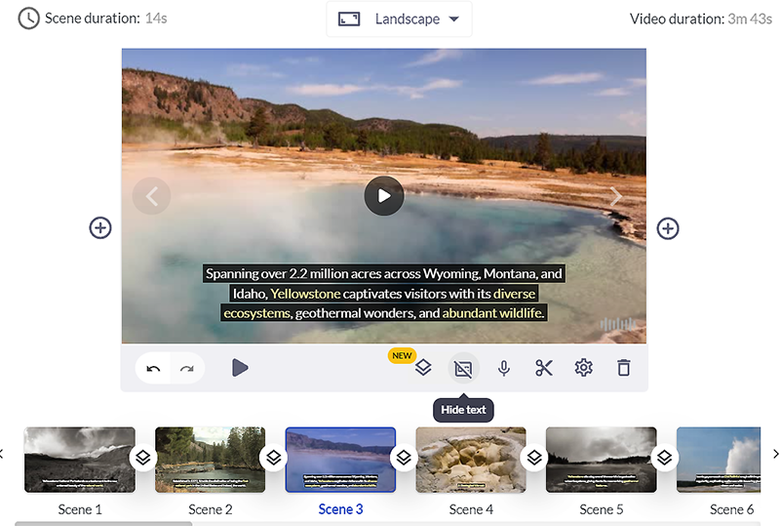The image size is (780, 526).
Task: Click transition icon between Scene 3 and 4
Action: (x=404, y=457)
